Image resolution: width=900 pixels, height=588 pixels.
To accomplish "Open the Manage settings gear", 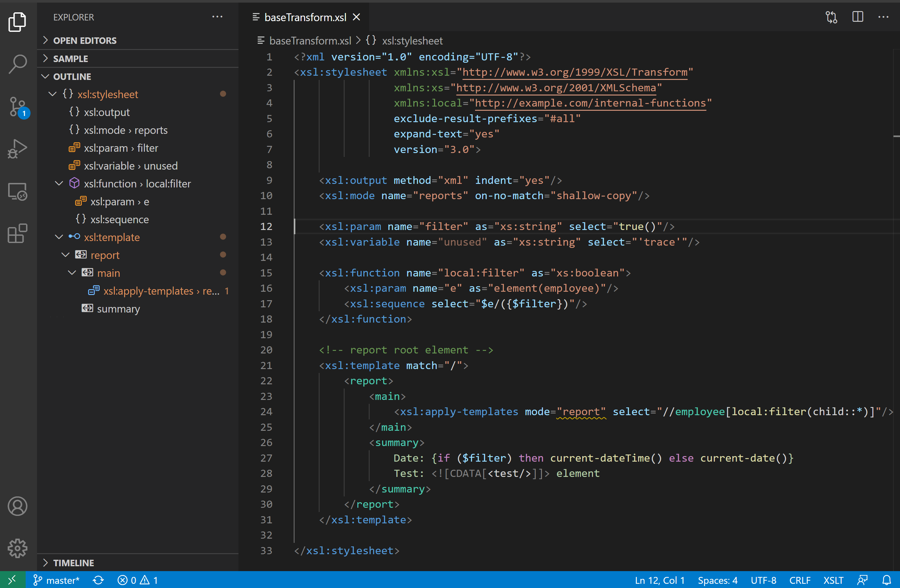I will pos(18,548).
